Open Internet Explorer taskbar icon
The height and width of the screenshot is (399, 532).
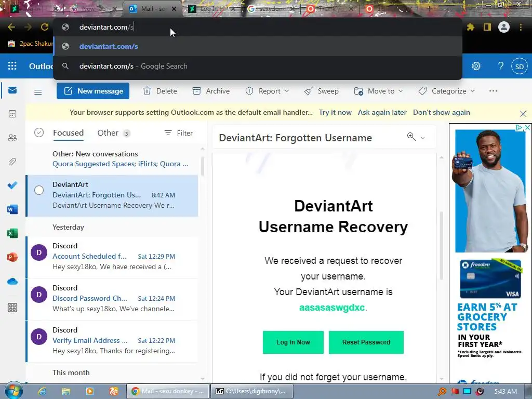(42, 391)
